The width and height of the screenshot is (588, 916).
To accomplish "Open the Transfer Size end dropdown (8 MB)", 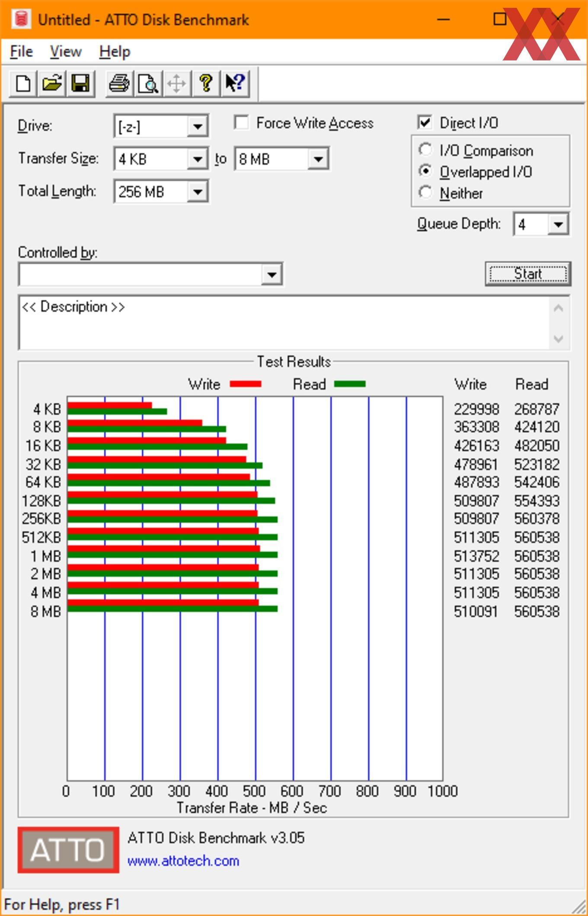I will coord(318,159).
